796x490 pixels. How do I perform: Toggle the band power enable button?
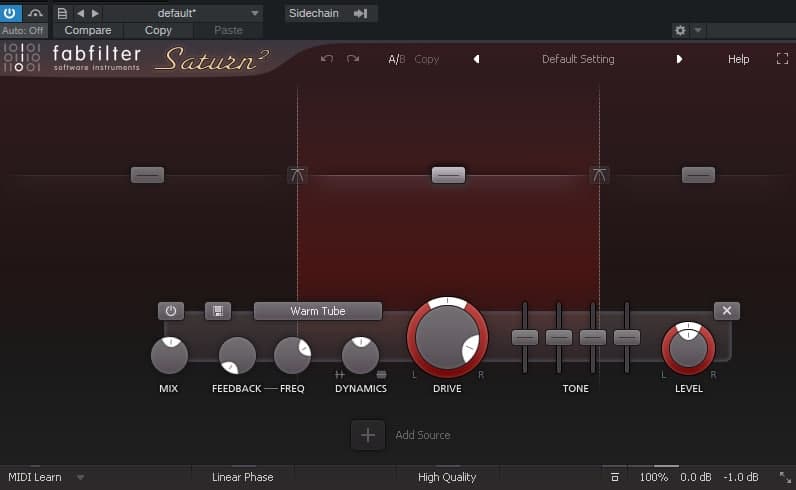[171, 311]
